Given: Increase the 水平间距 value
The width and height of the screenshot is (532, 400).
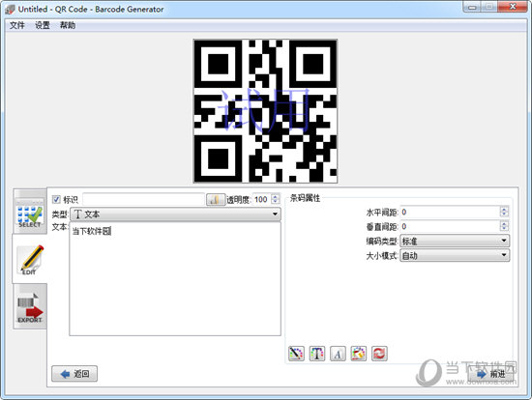Looking at the screenshot, I should tap(504, 209).
